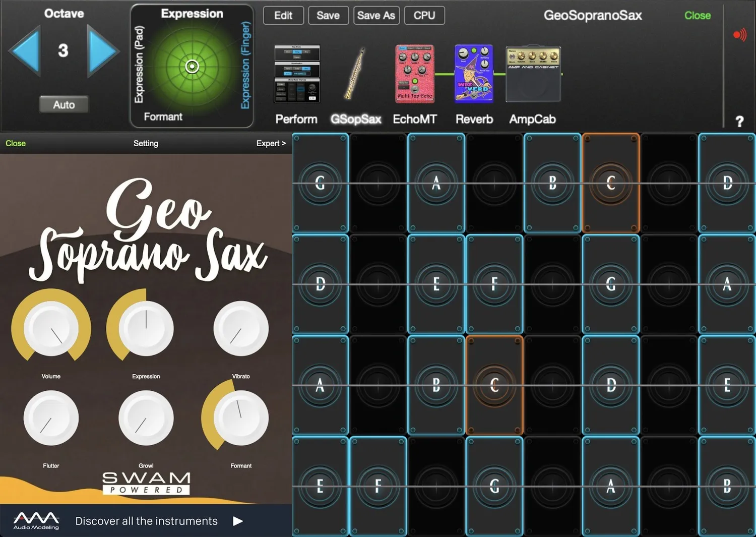Click the play arrow beside Discover all instruments
Screen dimensions: 756x537
click(x=238, y=521)
